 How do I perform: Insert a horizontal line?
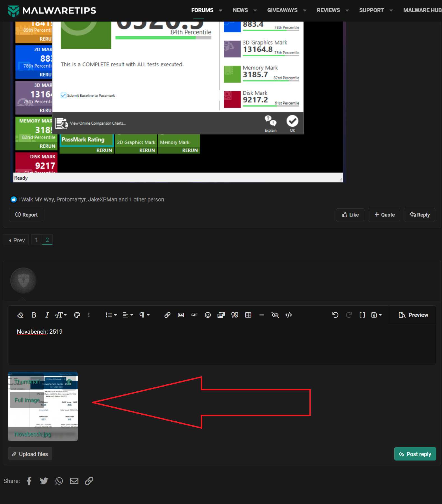(262, 315)
